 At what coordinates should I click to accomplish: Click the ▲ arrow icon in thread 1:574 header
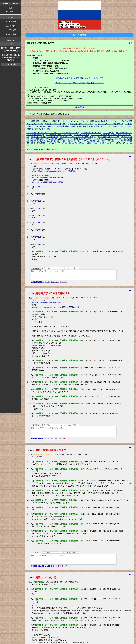[x=131, y=156]
